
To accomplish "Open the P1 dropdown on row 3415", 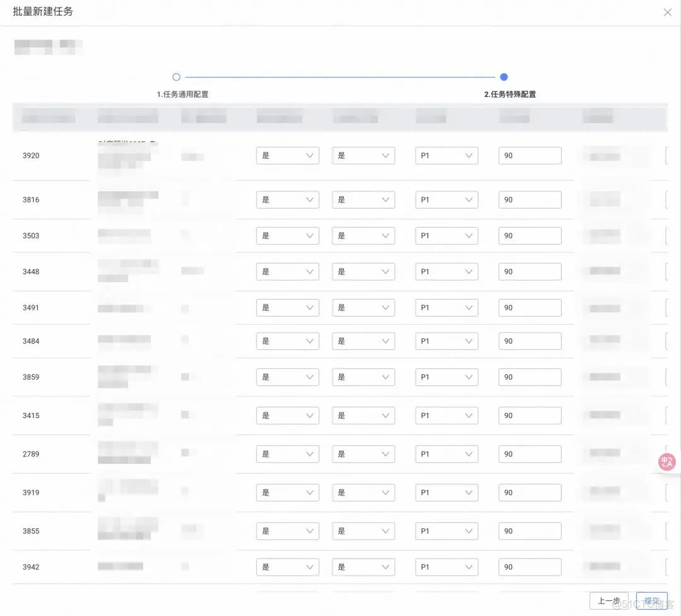I will 446,415.
